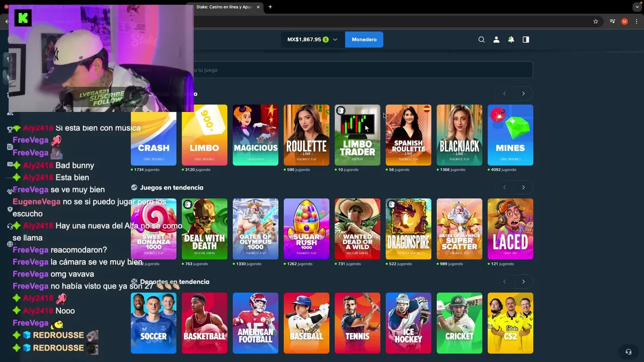Click first REDROUSSE username in chat

(58, 335)
